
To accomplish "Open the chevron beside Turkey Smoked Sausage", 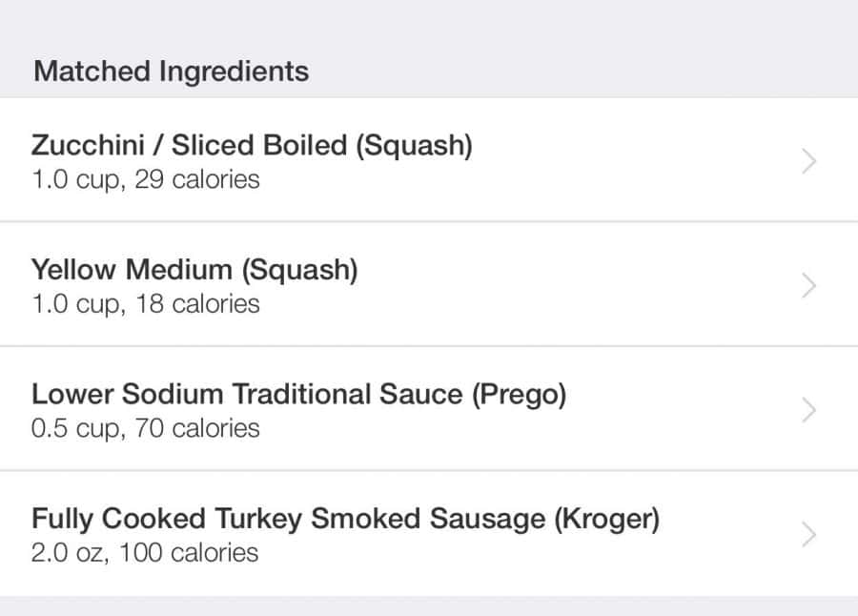I will point(808,534).
